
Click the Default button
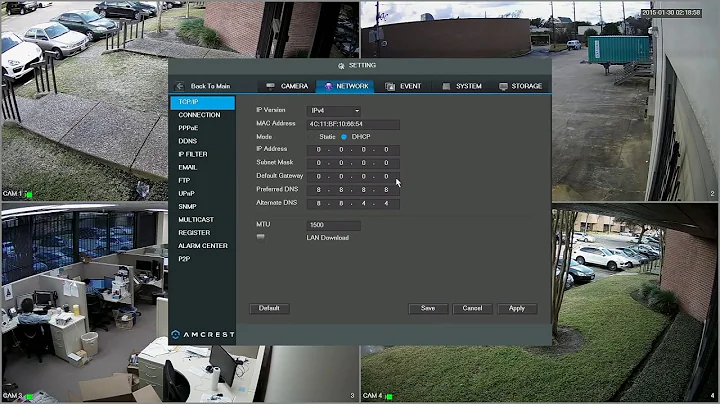269,309
